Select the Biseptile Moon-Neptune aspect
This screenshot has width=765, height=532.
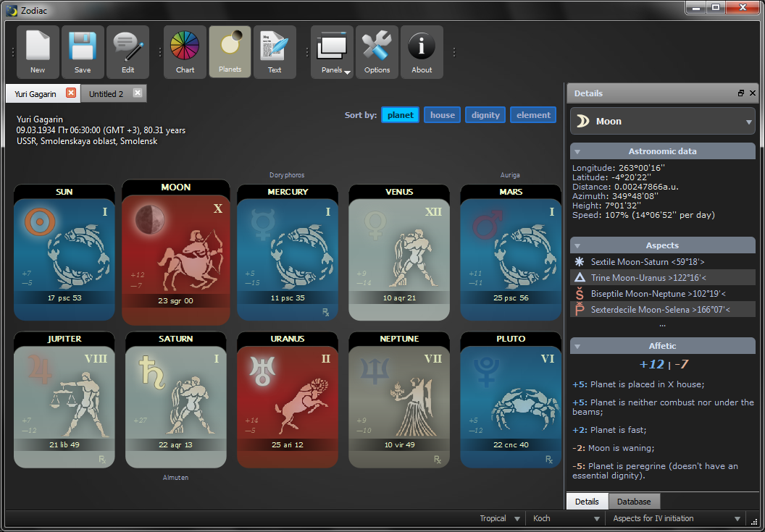point(663,294)
